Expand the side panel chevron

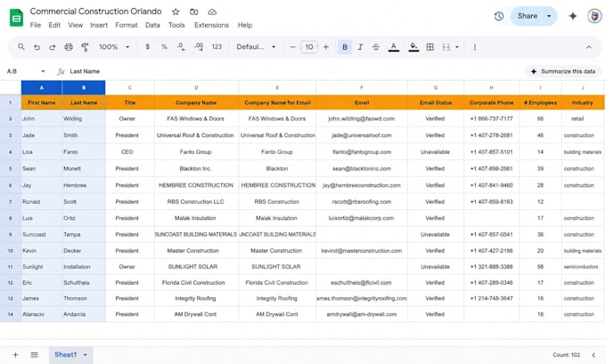pyautogui.click(x=594, y=355)
